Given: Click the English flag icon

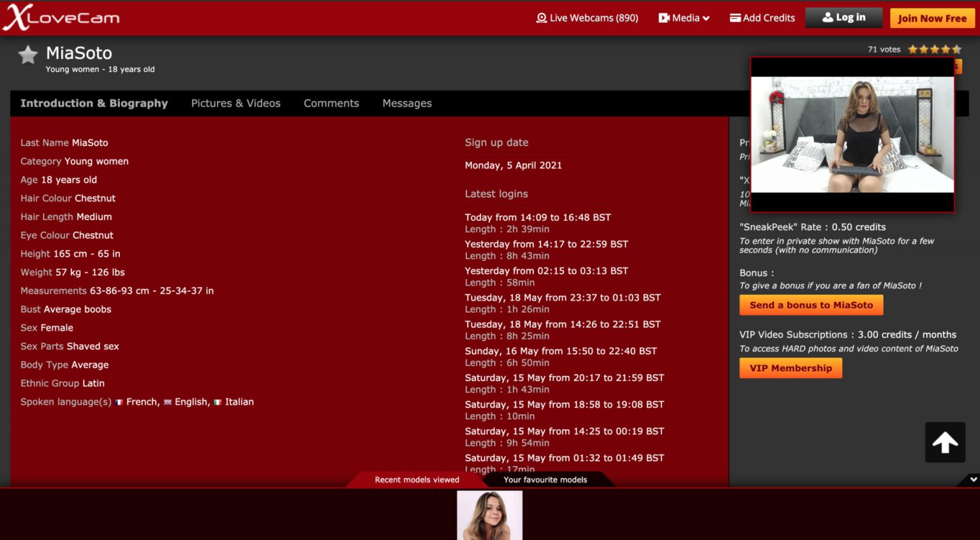Looking at the screenshot, I should coord(168,402).
